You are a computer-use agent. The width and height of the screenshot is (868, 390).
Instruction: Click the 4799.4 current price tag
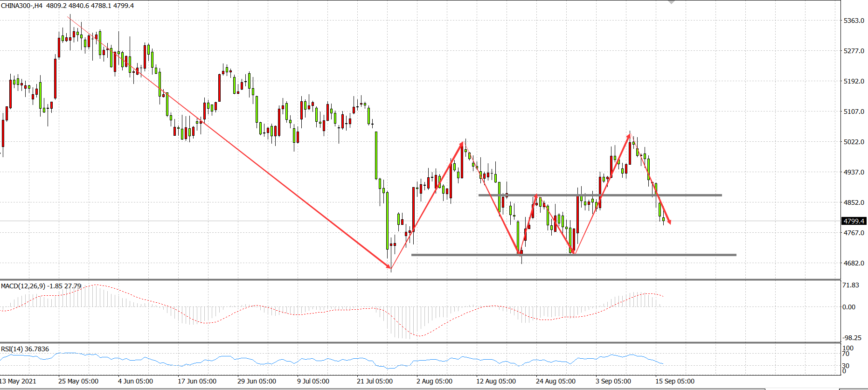coord(854,221)
